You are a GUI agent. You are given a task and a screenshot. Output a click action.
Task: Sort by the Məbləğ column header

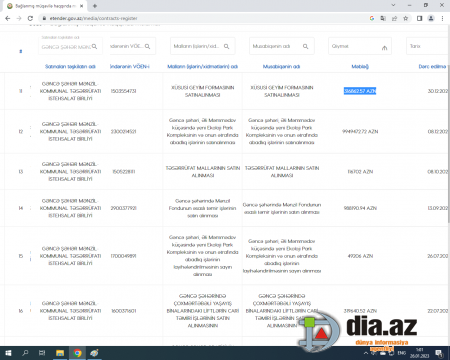coord(360,66)
